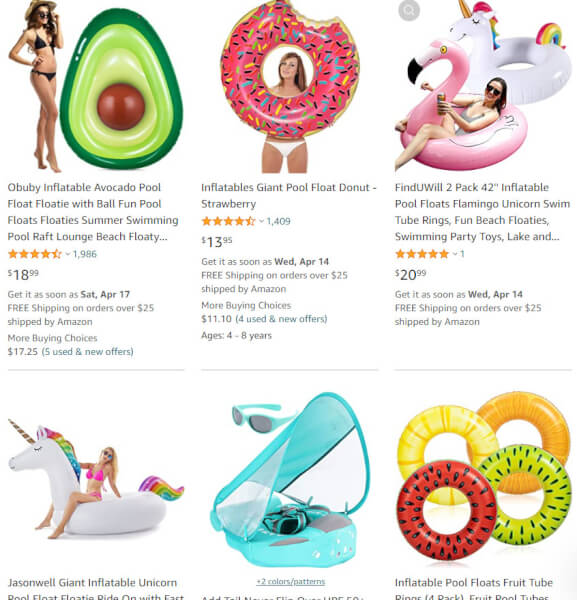Image resolution: width=577 pixels, height=600 pixels.
Task: Open the avocado pool float star rating
Action: pyautogui.click(x=34, y=254)
